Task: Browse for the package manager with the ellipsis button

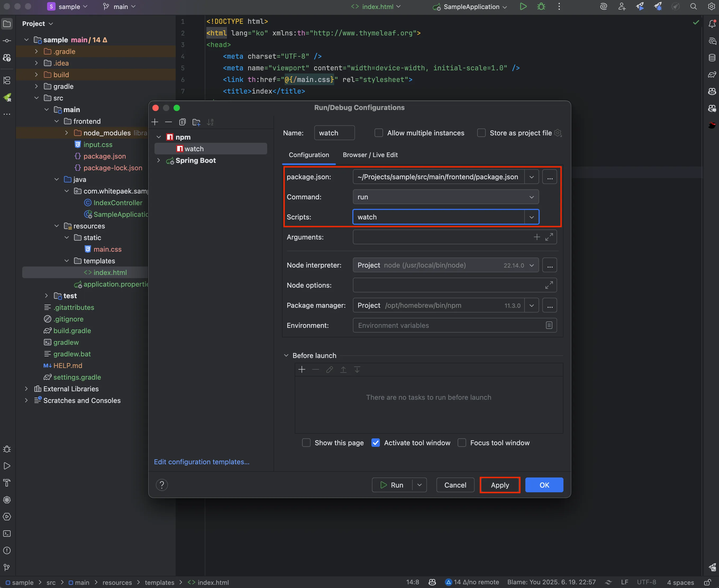Action: pyautogui.click(x=550, y=306)
